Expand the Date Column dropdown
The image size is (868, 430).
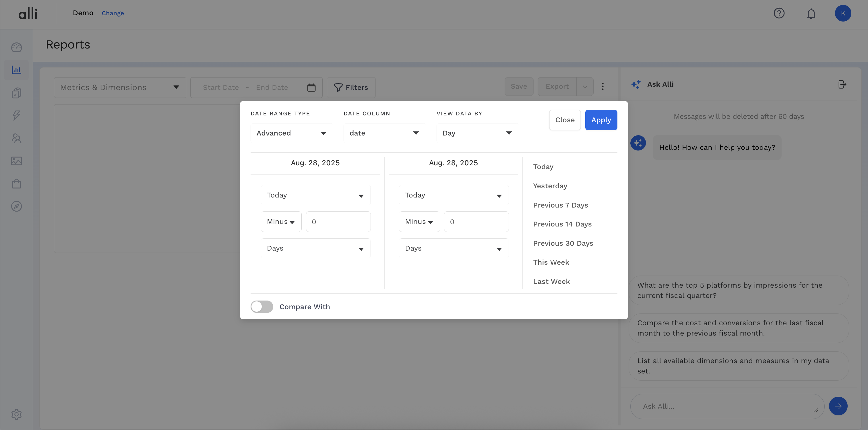pos(384,133)
